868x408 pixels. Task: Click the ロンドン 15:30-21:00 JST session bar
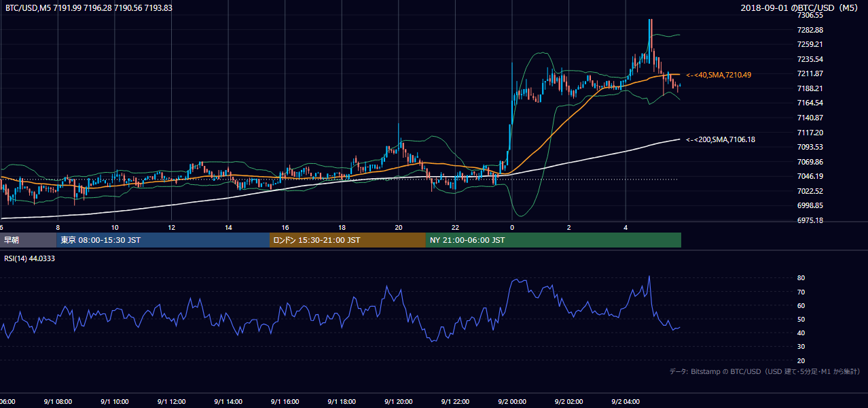(x=348, y=240)
